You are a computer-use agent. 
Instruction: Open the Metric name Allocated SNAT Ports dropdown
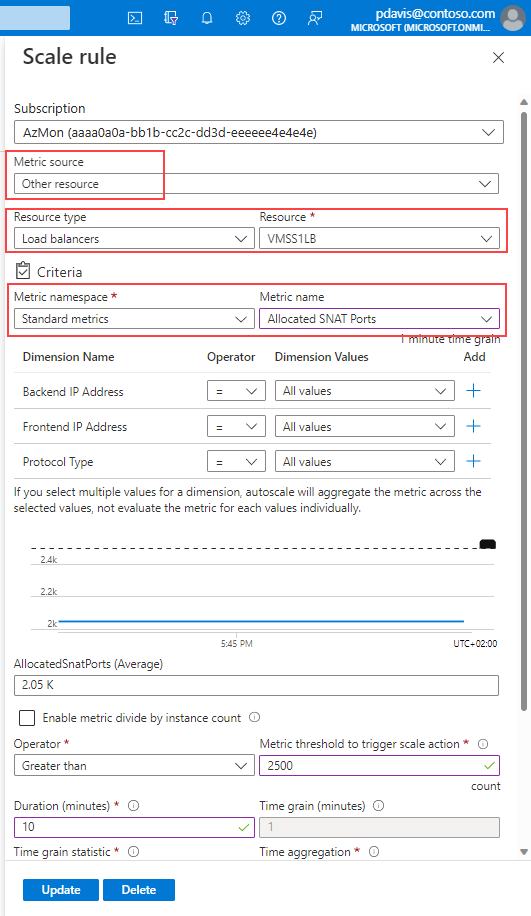(380, 318)
